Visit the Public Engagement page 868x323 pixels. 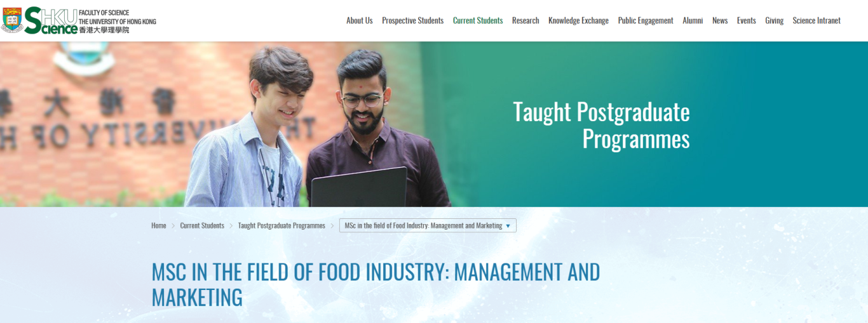tap(646, 20)
